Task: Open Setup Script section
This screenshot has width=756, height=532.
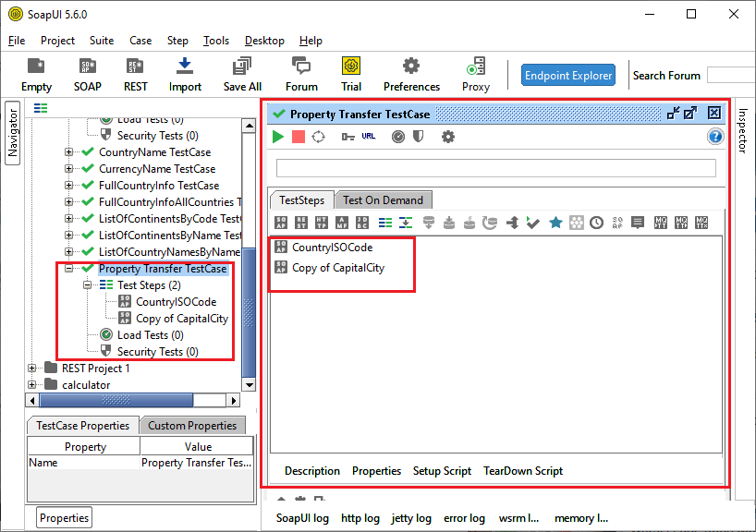Action: 442,471
